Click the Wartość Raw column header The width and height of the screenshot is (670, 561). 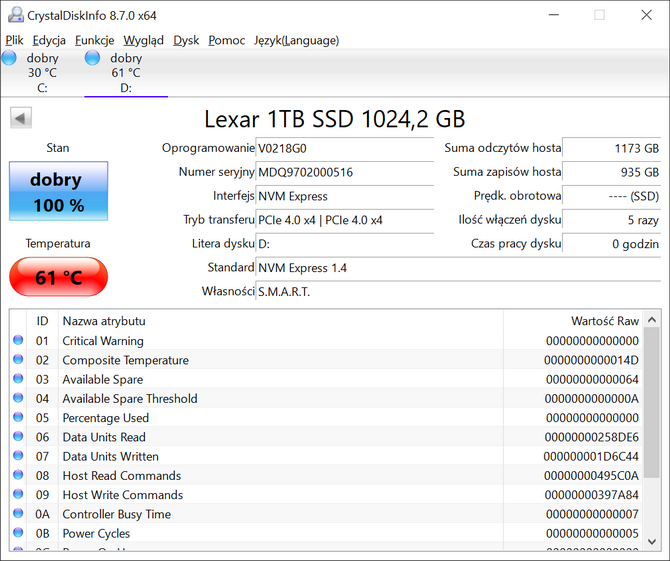573,321
